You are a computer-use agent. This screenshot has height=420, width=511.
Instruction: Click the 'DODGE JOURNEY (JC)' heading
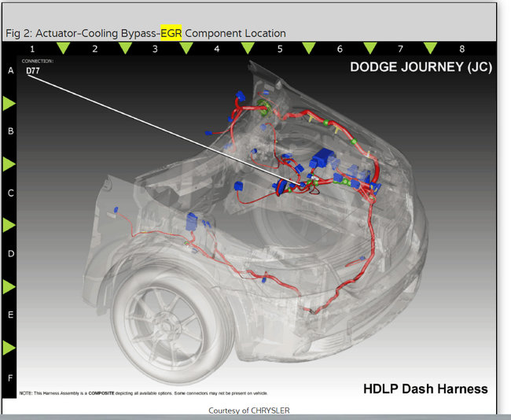[421, 67]
